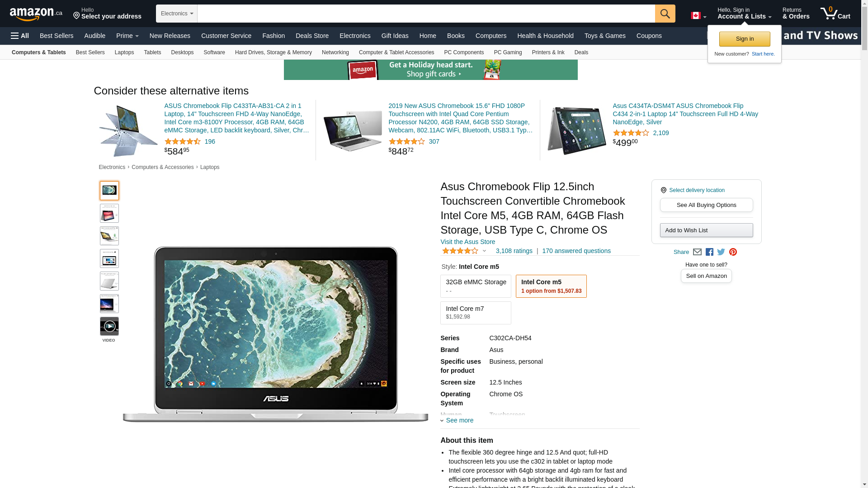Image resolution: width=868 pixels, height=488 pixels.
Task: Share product on Facebook icon
Action: [709, 252]
